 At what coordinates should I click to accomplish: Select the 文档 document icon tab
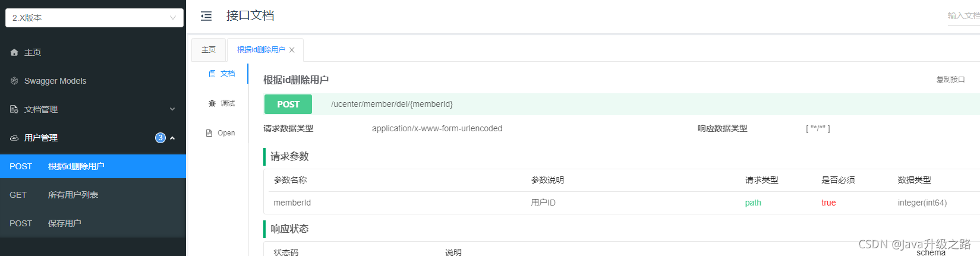coord(212,74)
